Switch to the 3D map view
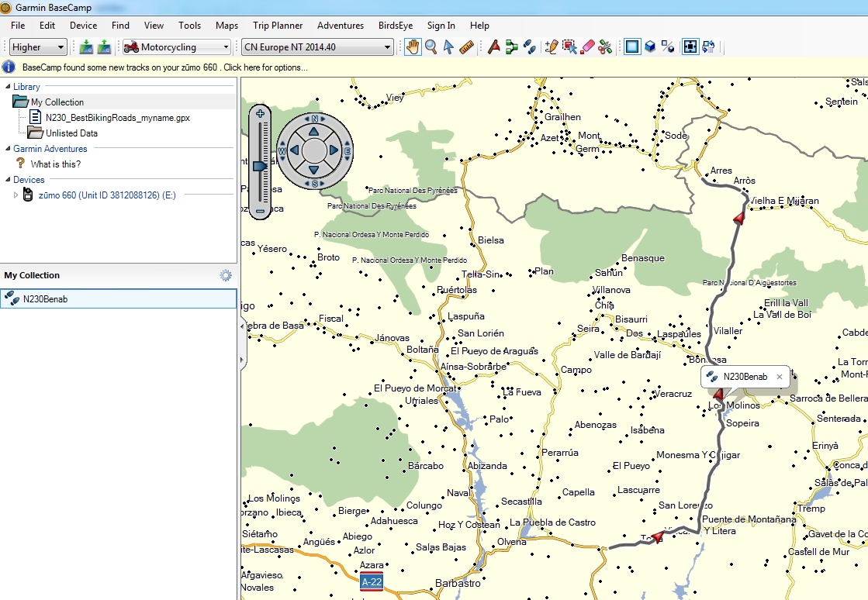Screen dimensions: 868x600 [x=650, y=47]
